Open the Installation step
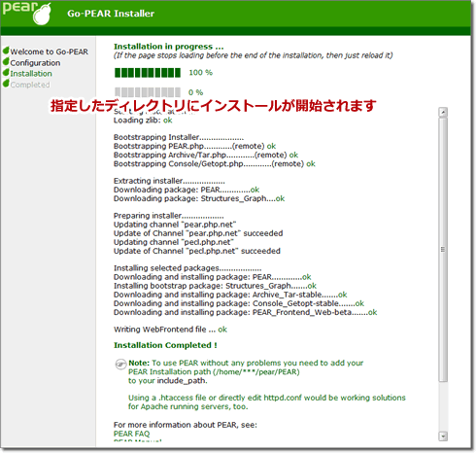This screenshot has height=453, width=476. [x=31, y=74]
